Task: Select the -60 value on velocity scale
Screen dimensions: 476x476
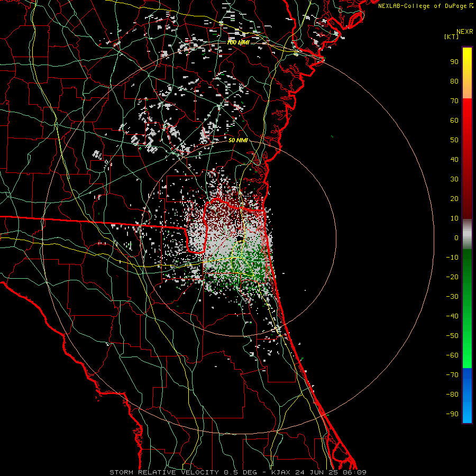Action: pos(452,355)
